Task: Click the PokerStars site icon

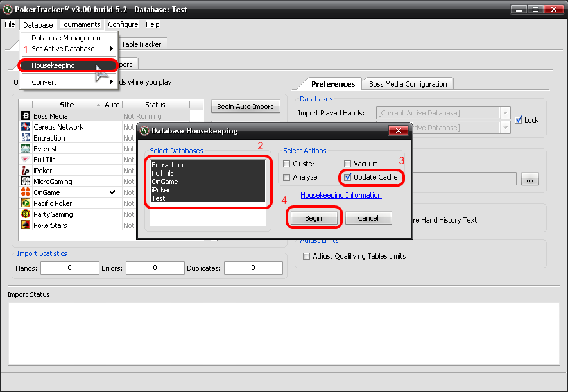Action: click(26, 225)
